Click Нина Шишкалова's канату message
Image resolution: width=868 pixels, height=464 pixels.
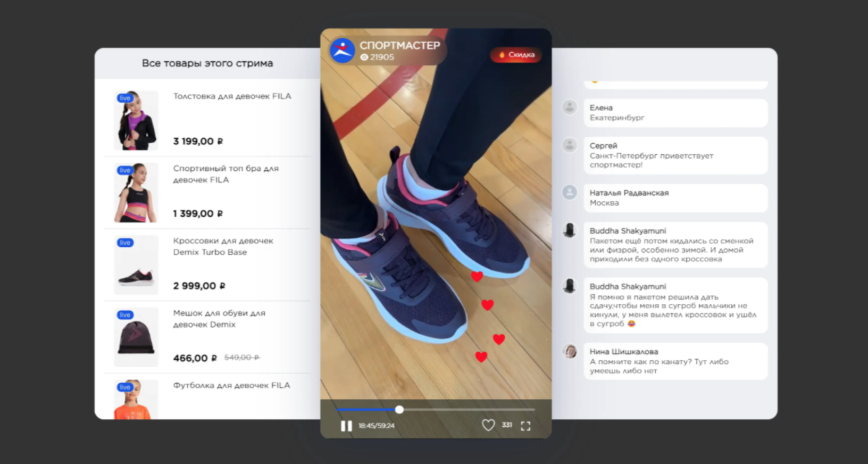pos(675,361)
